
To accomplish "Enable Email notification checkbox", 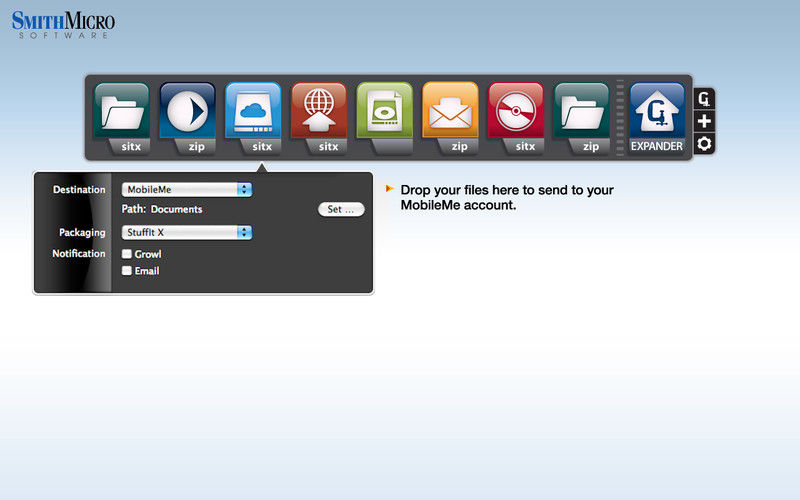I will click(x=127, y=270).
